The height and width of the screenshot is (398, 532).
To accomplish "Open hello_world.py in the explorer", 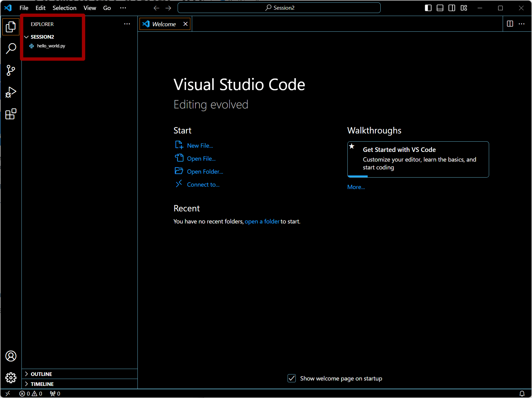I will tap(51, 46).
